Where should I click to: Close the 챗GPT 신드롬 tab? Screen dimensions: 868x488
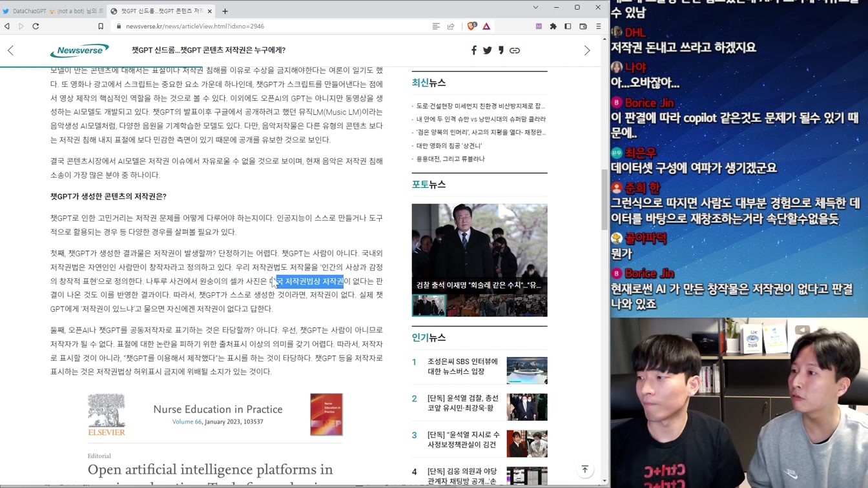coord(210,11)
